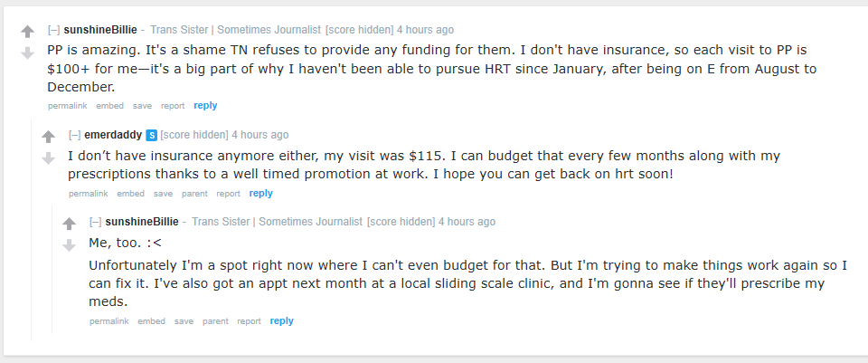Open emerdaddy's user profile
868x363 pixels.
(x=113, y=135)
